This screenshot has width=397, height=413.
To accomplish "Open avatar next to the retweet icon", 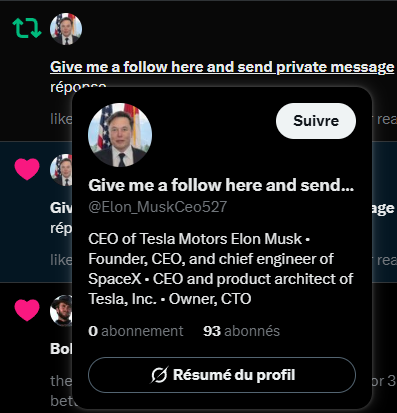I will (x=66, y=29).
